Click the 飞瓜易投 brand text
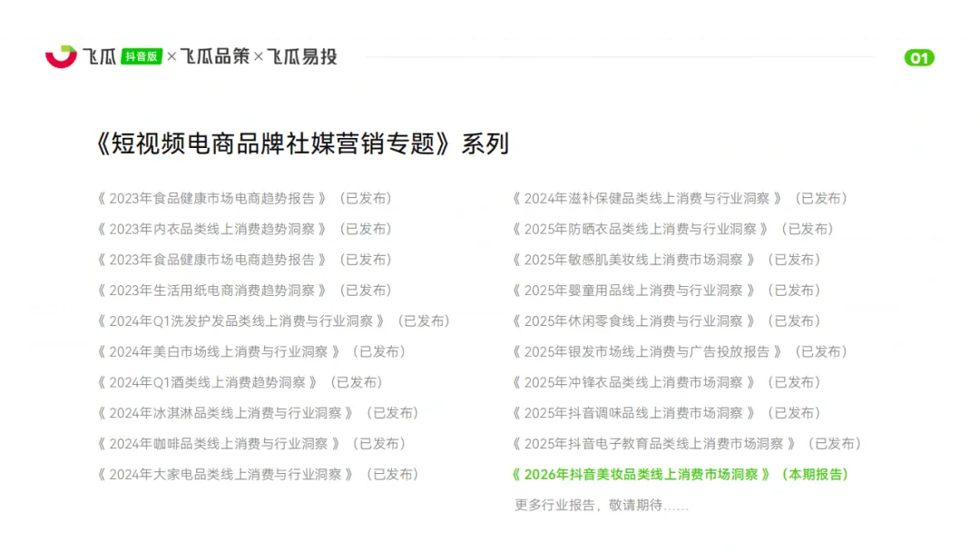The image size is (980, 552). coord(302,56)
